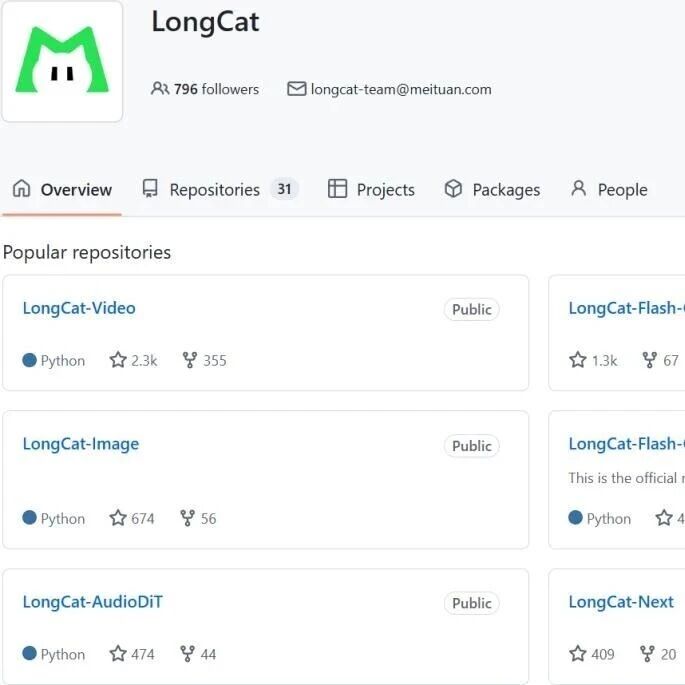This screenshot has height=685, width=685.
Task: Click the Python language dot on LongCat-AudioDiT
Action: tap(29, 654)
